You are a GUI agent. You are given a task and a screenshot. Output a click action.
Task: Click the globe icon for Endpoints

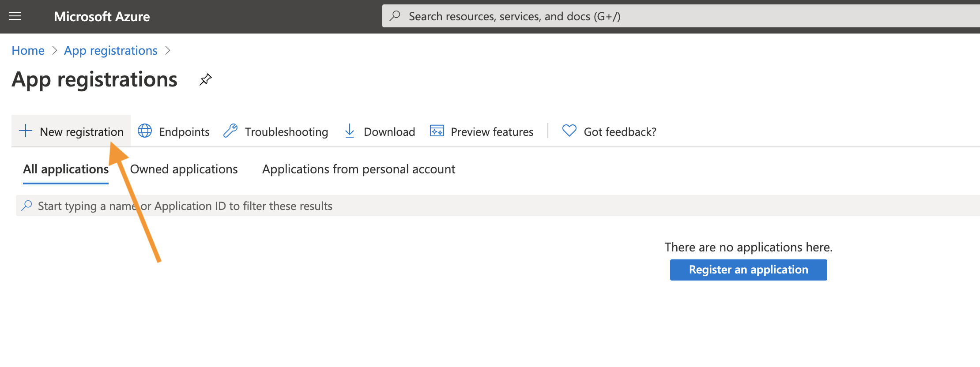[x=145, y=131]
